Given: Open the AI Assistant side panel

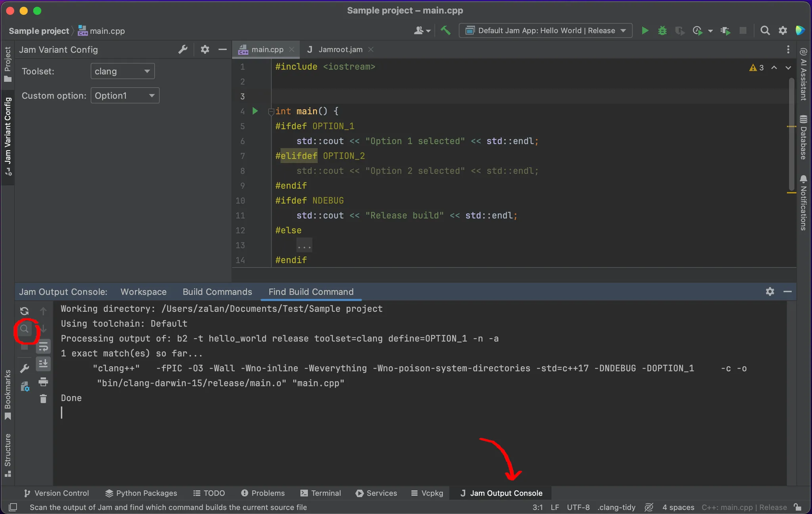Looking at the screenshot, I should [x=803, y=74].
